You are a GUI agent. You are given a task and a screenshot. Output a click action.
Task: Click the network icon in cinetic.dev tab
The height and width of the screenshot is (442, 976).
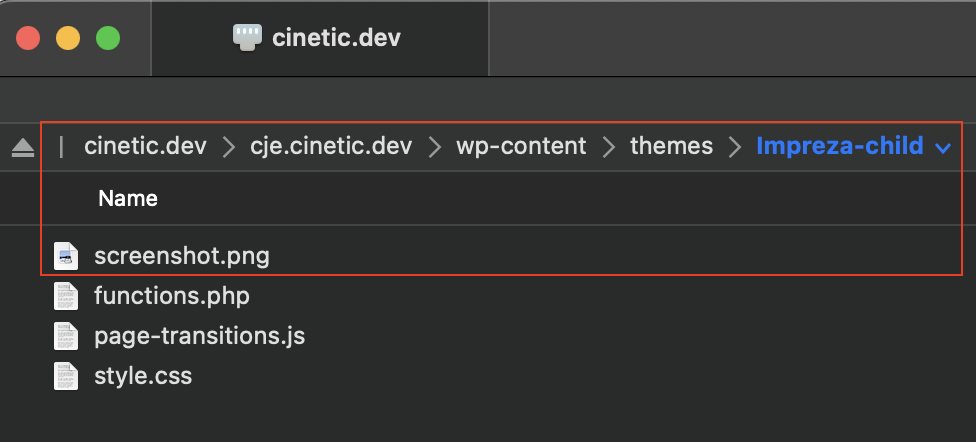[246, 38]
